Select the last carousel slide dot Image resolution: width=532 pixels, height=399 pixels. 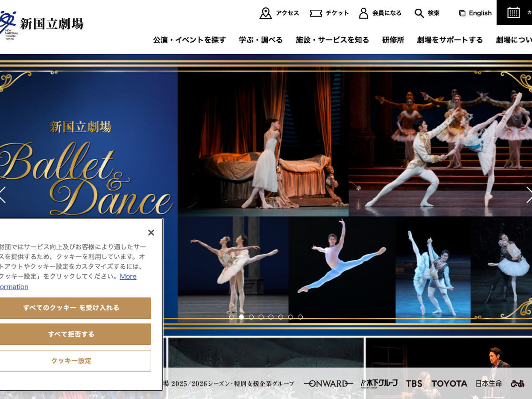(x=300, y=317)
